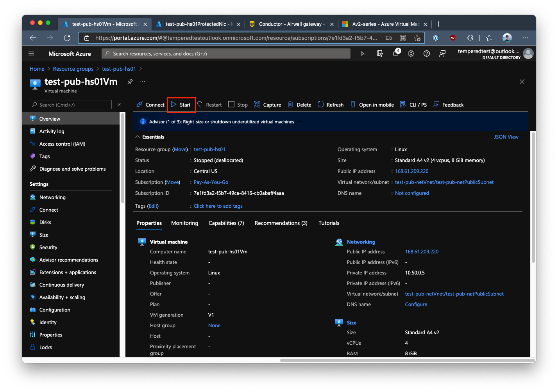Switch to Av2-series Azure Virtual Machines tab
558x392 pixels.
(385, 24)
